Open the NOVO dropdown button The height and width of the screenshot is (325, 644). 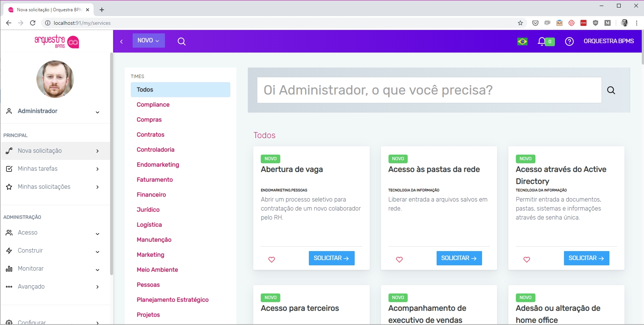tap(148, 41)
